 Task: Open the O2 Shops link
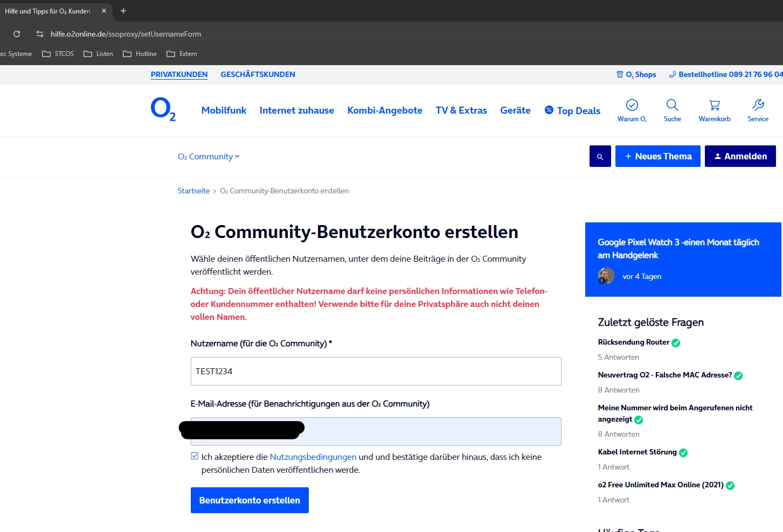(636, 74)
